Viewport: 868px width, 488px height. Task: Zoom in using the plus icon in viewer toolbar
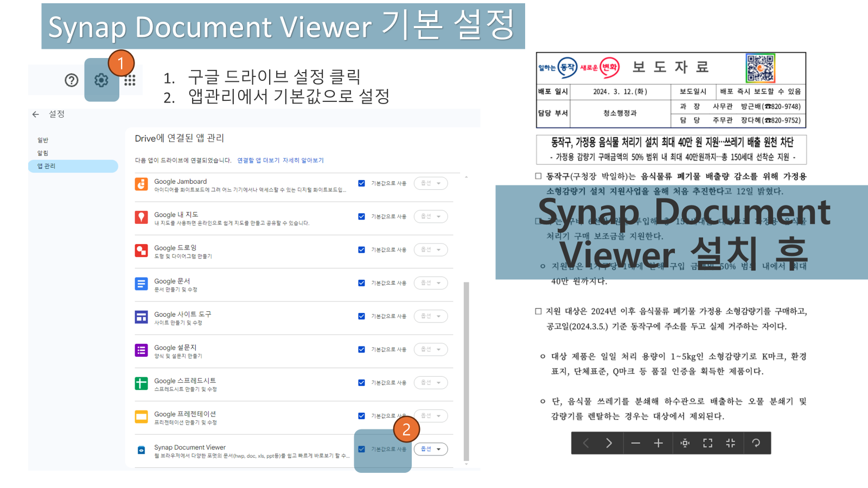(x=658, y=443)
